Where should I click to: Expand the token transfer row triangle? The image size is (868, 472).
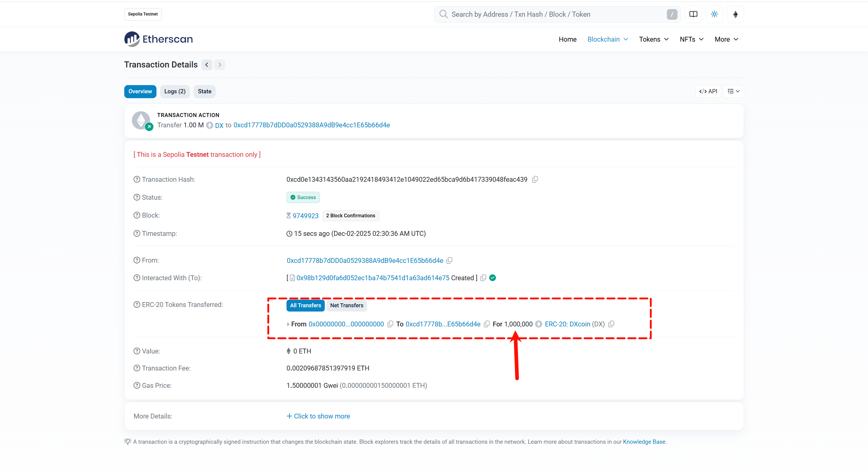pos(288,324)
